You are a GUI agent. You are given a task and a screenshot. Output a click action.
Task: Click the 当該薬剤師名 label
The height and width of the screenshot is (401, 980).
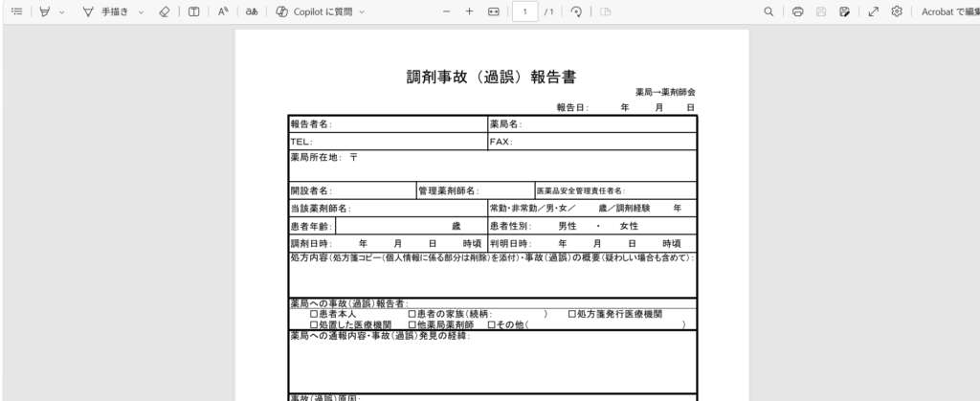coord(321,209)
